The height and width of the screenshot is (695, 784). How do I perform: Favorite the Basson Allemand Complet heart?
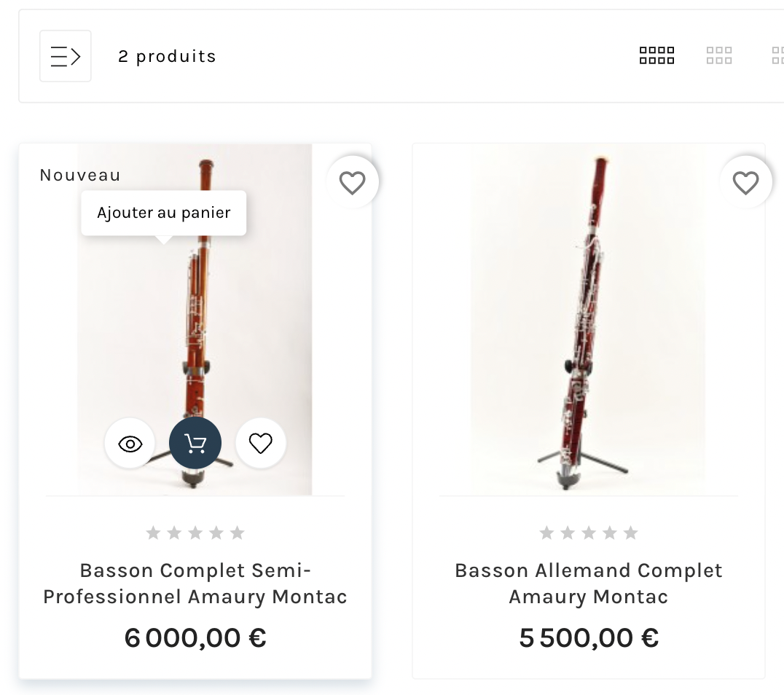coord(745,182)
